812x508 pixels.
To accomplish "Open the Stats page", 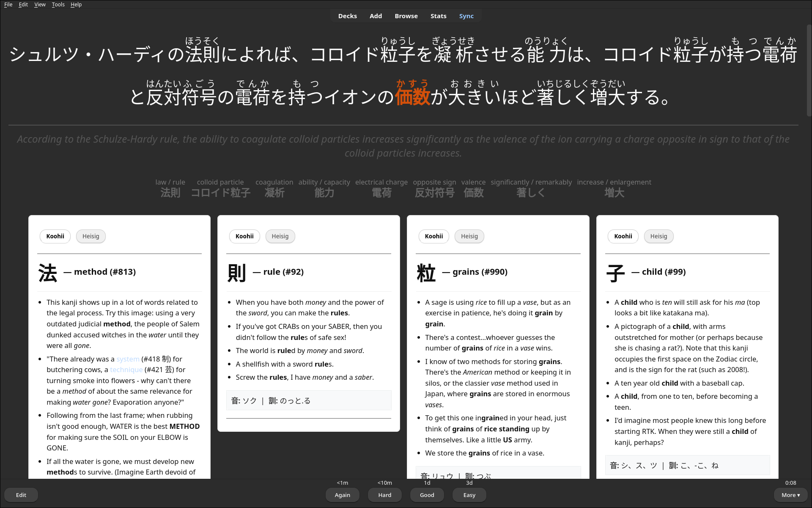I will tap(438, 16).
